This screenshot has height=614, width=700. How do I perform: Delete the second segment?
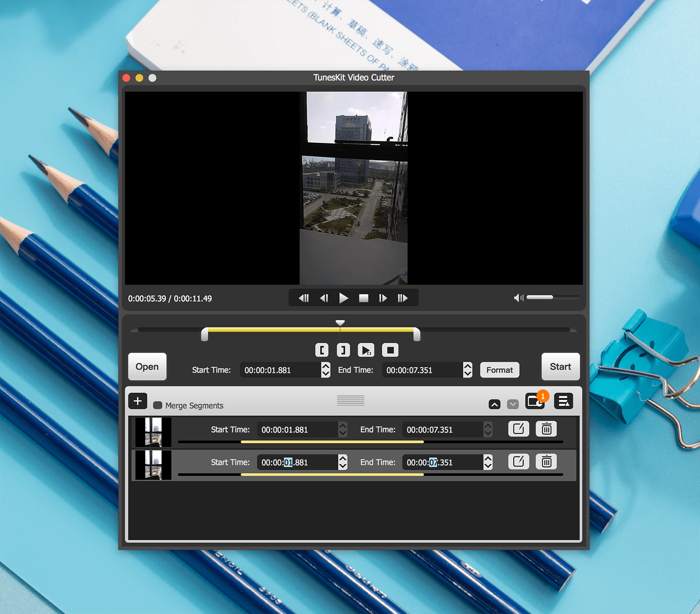(546, 462)
